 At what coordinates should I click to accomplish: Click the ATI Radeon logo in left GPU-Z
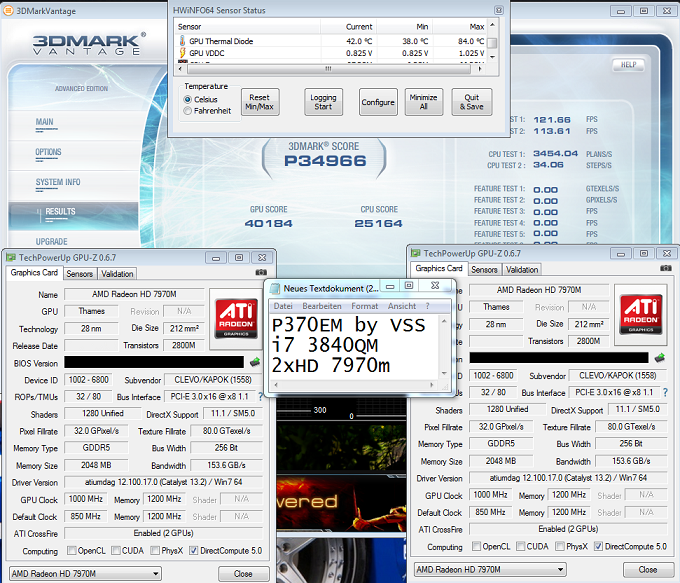pos(236,318)
